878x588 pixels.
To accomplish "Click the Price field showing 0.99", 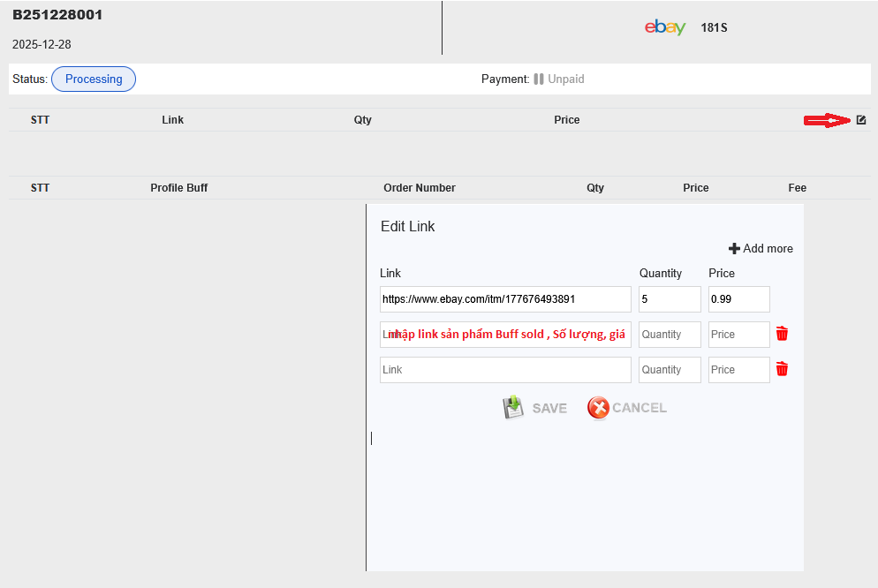I will click(738, 299).
